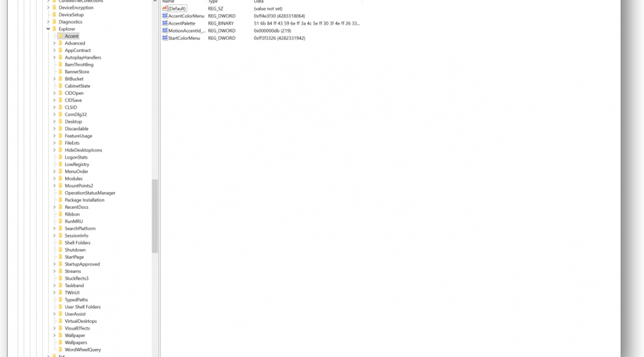This screenshot has height=357, width=644.
Task: Click the Shutdown folder icon
Action: (x=60, y=250)
